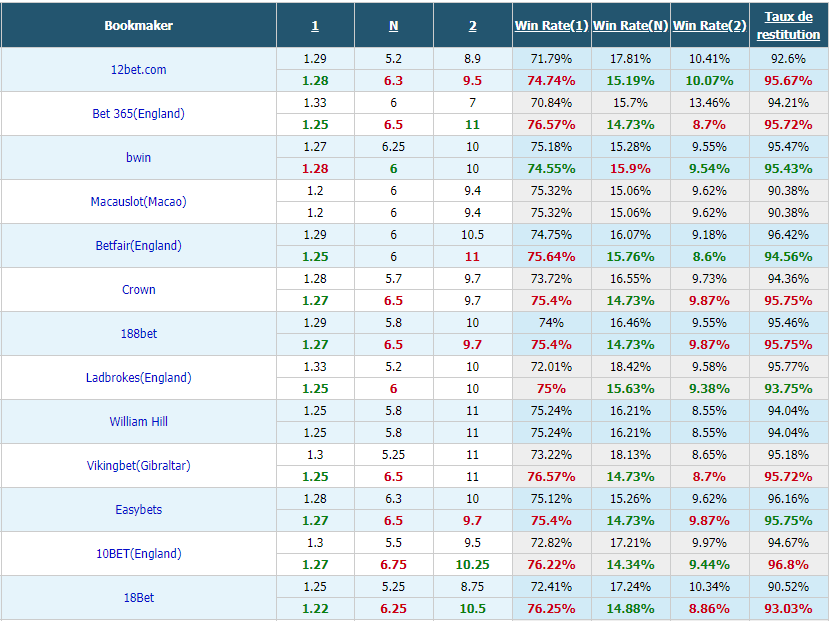The image size is (830, 621).
Task: Select Ladbrokes' 93.75% restitution value
Action: pos(788,389)
